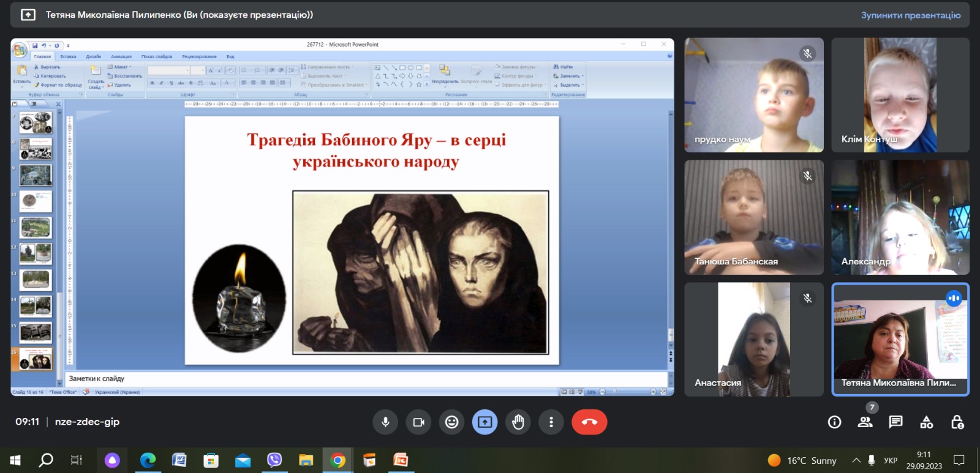Turn off the camera in Meet
Viewport: 980px width, 473px height.
(x=418, y=422)
